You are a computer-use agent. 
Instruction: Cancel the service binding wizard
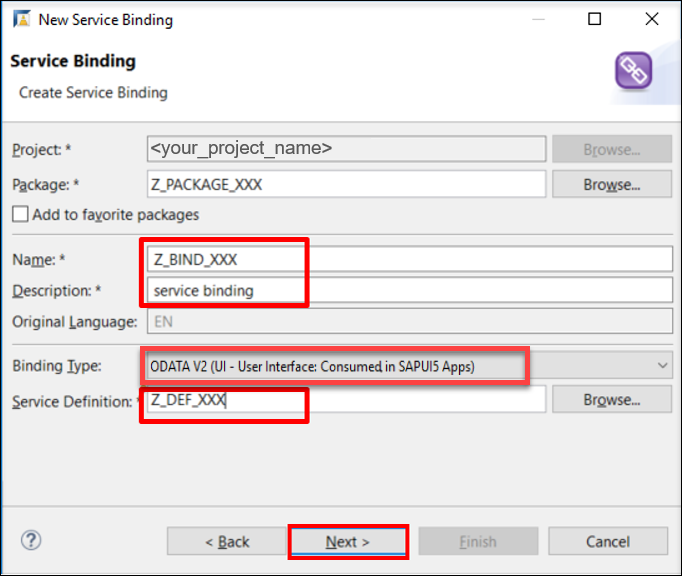tap(608, 542)
